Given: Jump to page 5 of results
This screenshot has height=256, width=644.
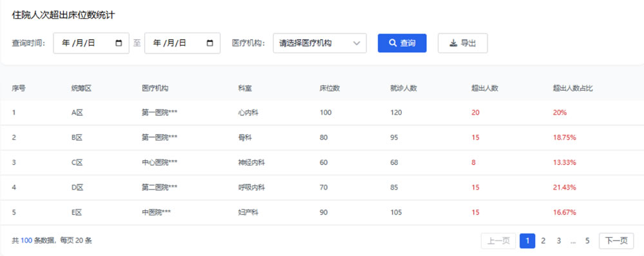Looking at the screenshot, I should coord(587,241).
